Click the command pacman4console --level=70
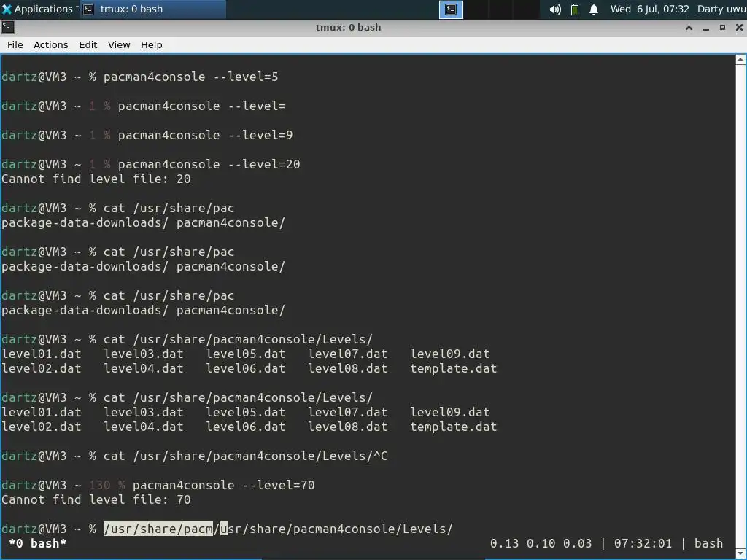The image size is (747, 560). [223, 485]
